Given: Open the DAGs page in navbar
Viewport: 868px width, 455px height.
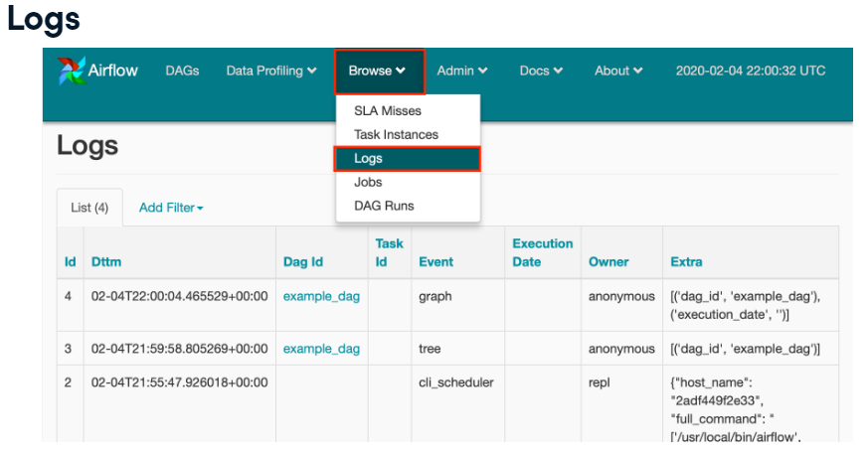Looking at the screenshot, I should click(x=182, y=71).
